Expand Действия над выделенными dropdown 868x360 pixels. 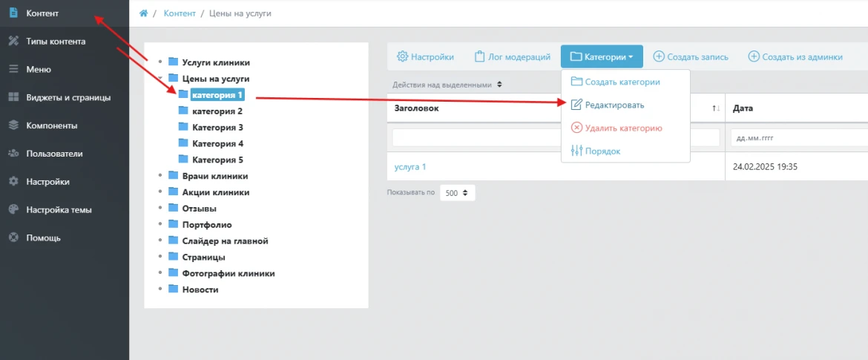pyautogui.click(x=447, y=85)
